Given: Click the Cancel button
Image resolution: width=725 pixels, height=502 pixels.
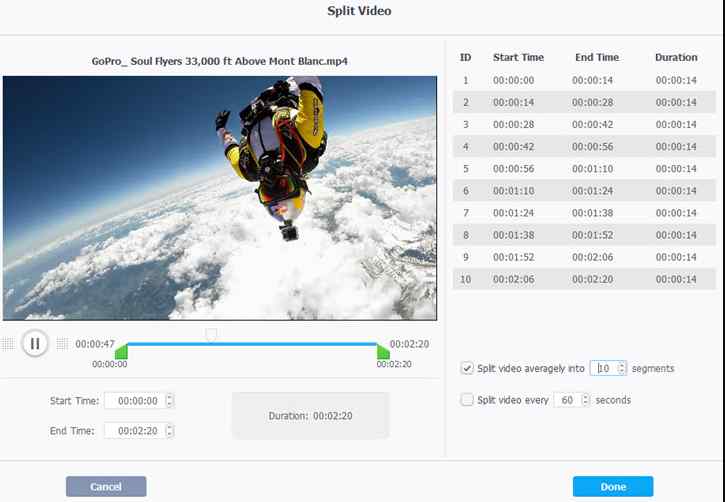Looking at the screenshot, I should point(106,487).
